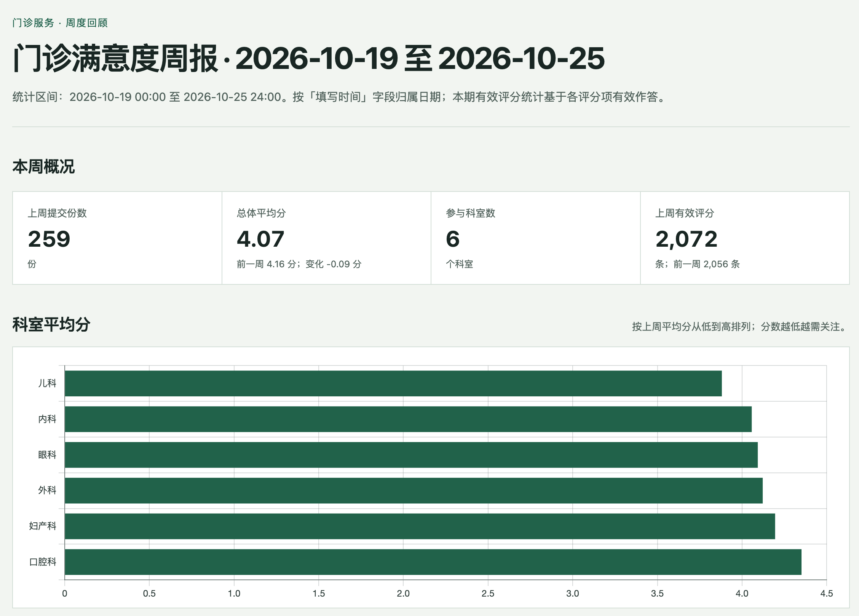Click the 内科 bar in the chart
859x616 pixels.
coord(408,419)
